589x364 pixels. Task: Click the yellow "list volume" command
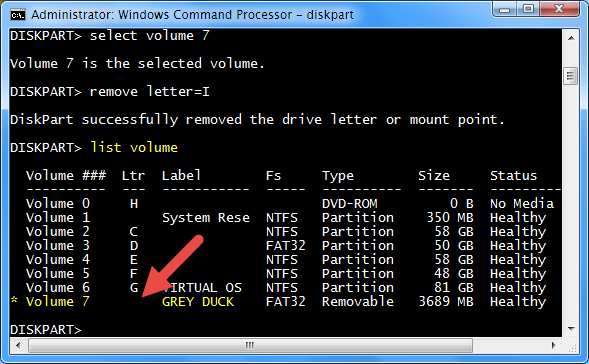134,148
